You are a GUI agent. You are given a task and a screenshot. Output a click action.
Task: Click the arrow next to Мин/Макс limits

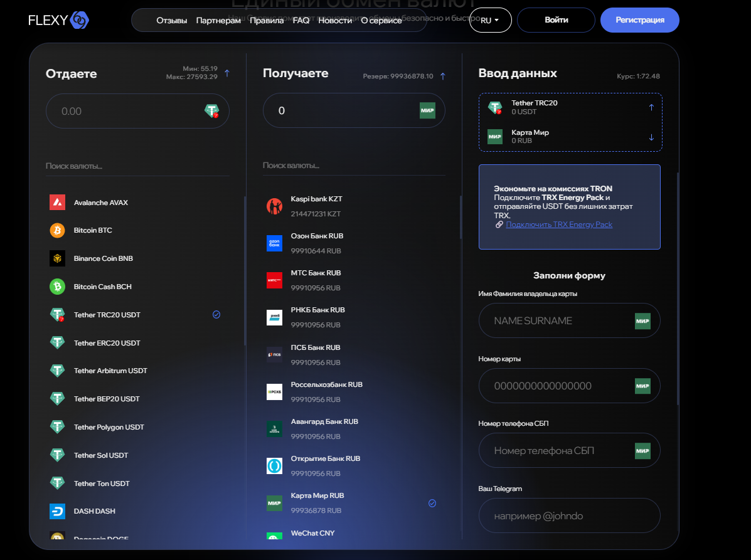coord(227,73)
